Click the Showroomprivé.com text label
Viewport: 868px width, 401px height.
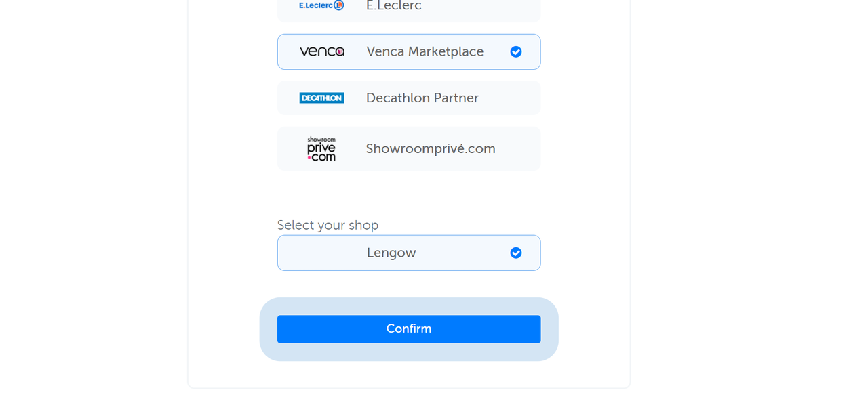click(x=431, y=148)
